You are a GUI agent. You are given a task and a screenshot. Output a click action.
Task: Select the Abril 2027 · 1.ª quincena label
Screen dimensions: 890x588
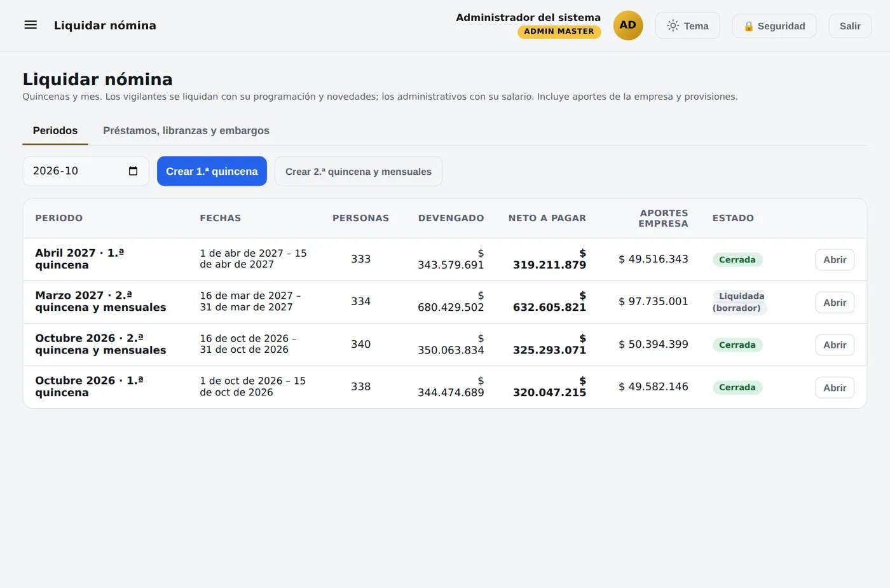[x=79, y=259]
